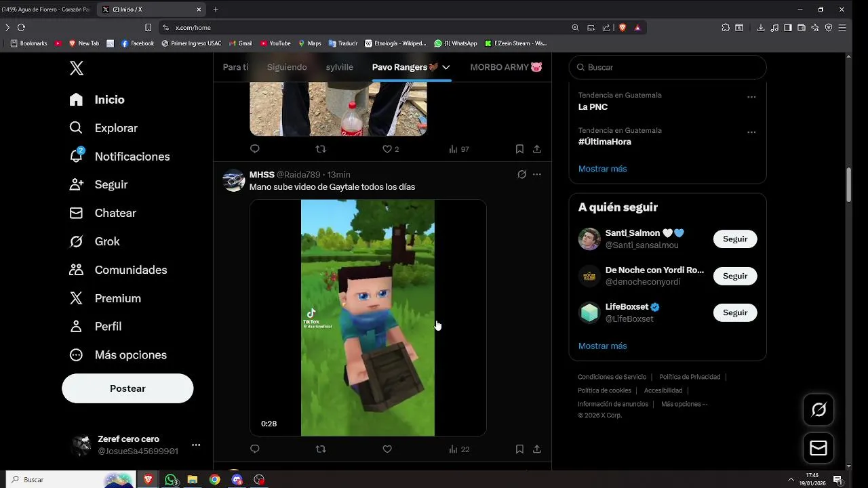Expand the footer Más opciones link

point(684,404)
